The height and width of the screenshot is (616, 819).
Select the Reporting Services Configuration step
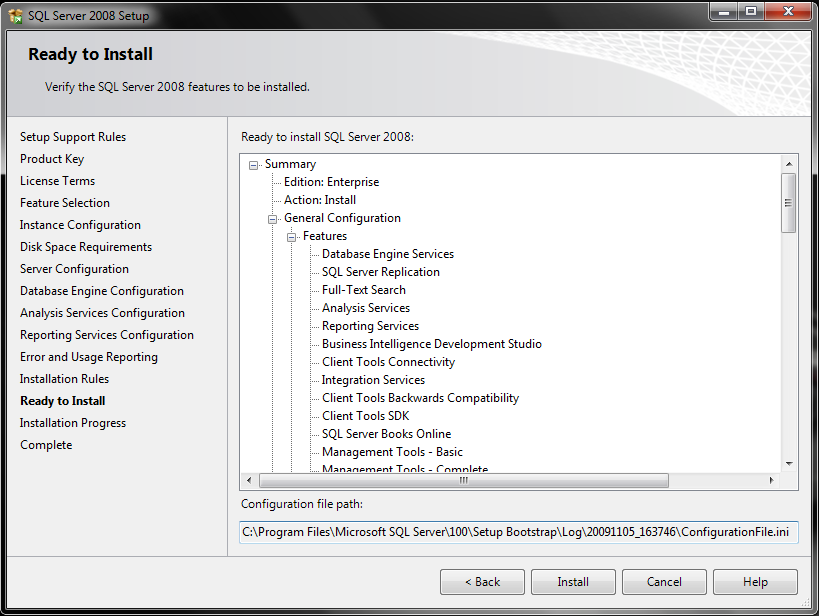coord(107,334)
